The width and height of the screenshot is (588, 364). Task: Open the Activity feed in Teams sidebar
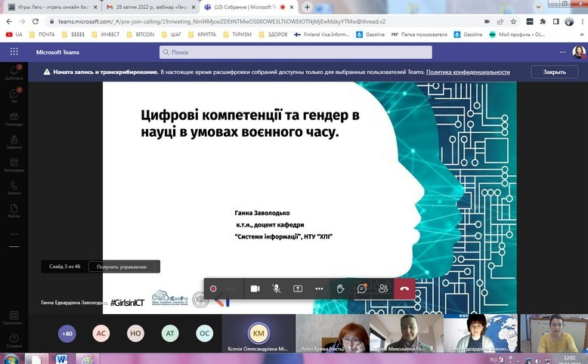(x=14, y=72)
